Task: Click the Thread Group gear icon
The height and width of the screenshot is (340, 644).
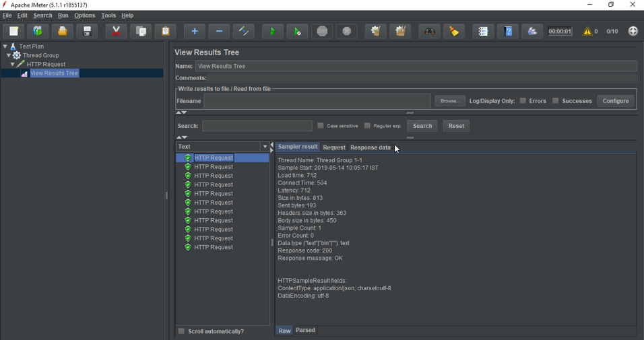Action: coord(16,55)
